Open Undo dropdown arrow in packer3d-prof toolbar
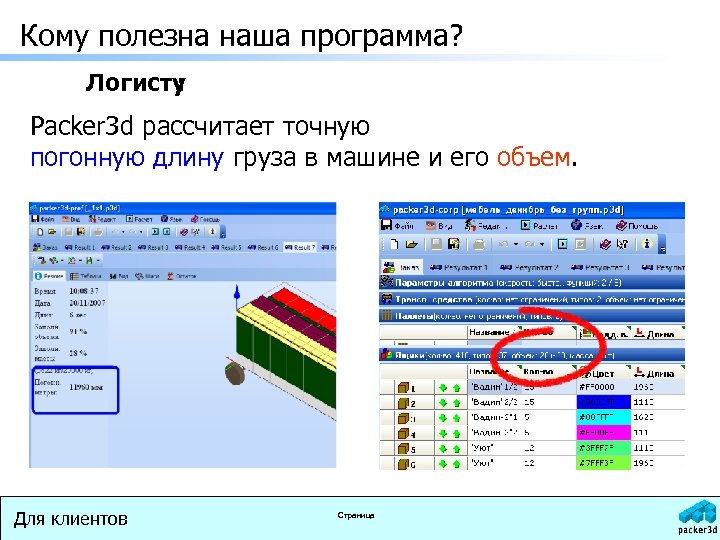 coord(123,232)
